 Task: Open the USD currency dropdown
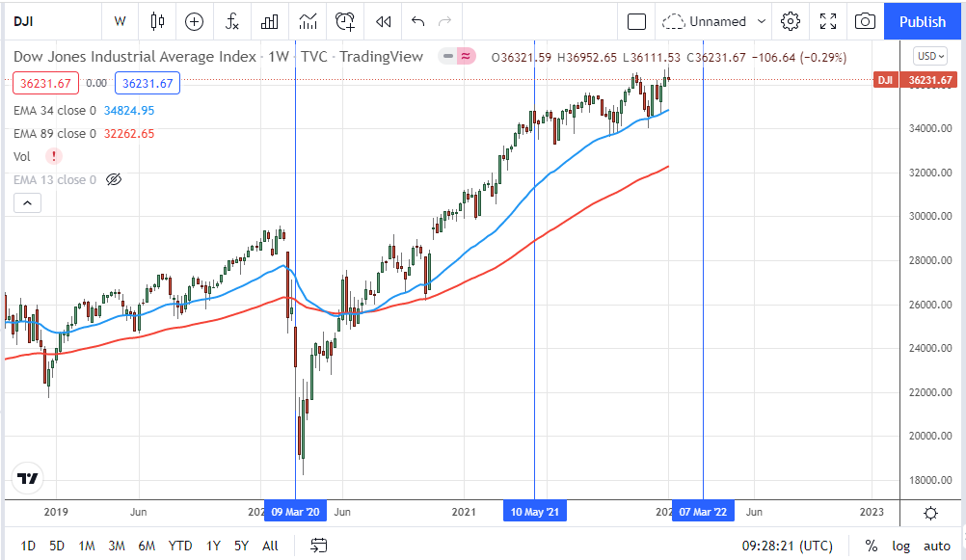coord(930,56)
